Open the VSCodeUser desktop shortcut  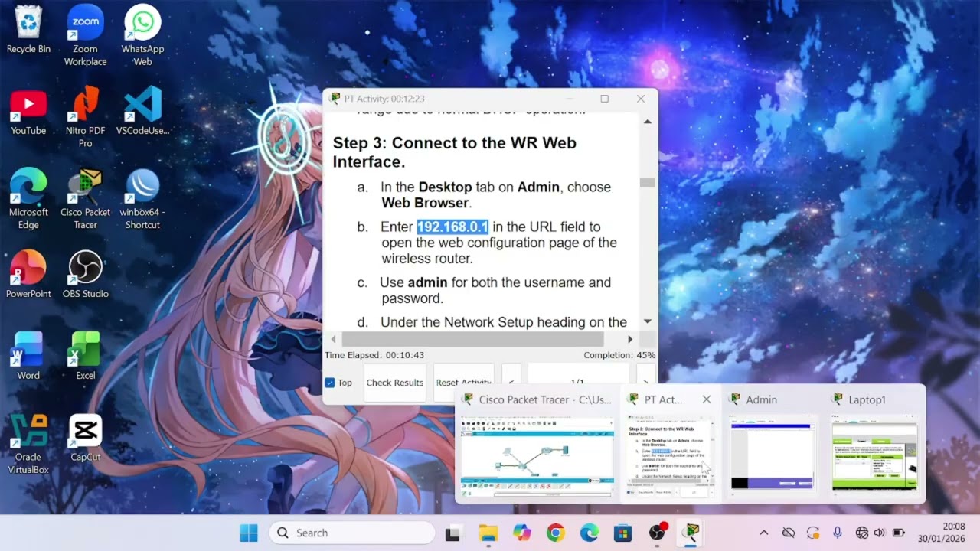point(142,112)
